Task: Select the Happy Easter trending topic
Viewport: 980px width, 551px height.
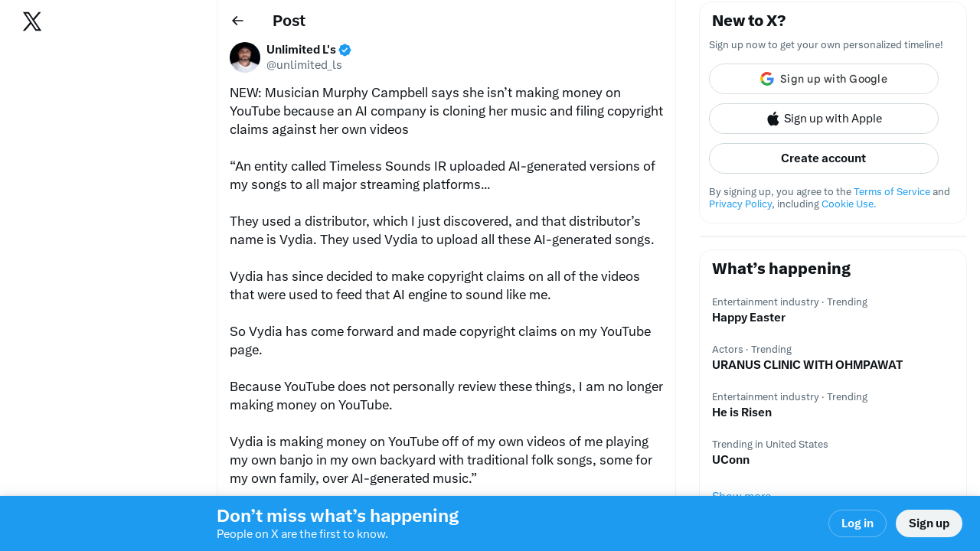Action: pos(749,318)
